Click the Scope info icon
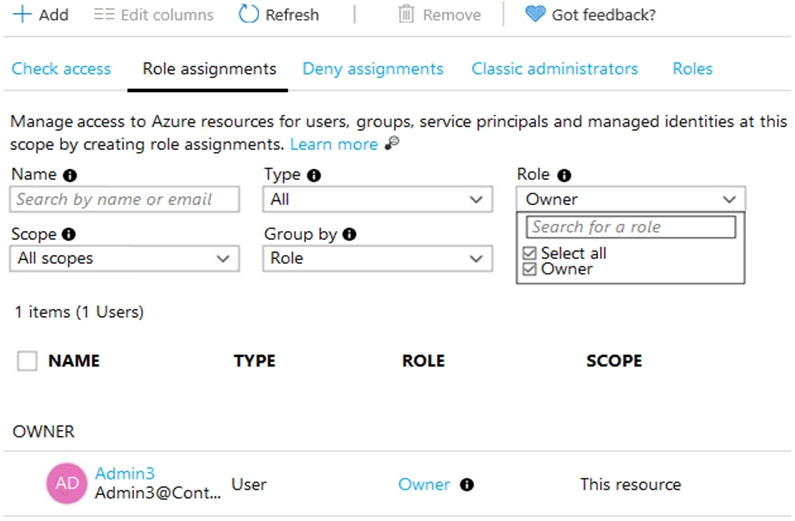 (x=69, y=234)
